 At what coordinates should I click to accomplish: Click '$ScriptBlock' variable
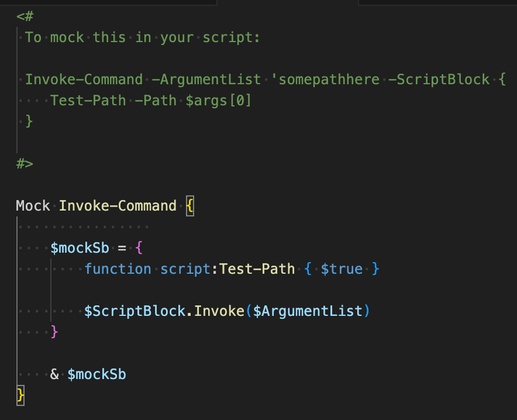click(135, 312)
